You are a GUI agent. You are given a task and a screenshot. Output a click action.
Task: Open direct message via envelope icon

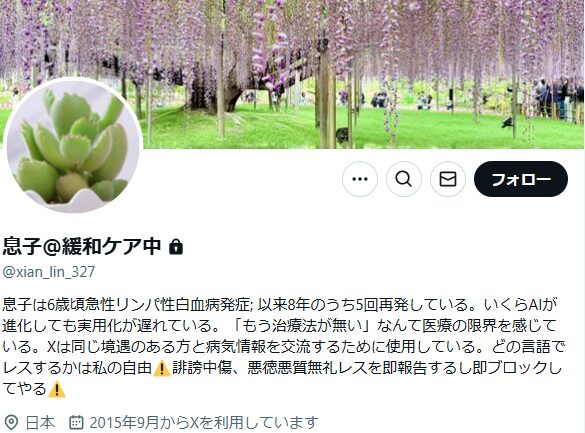pos(448,179)
